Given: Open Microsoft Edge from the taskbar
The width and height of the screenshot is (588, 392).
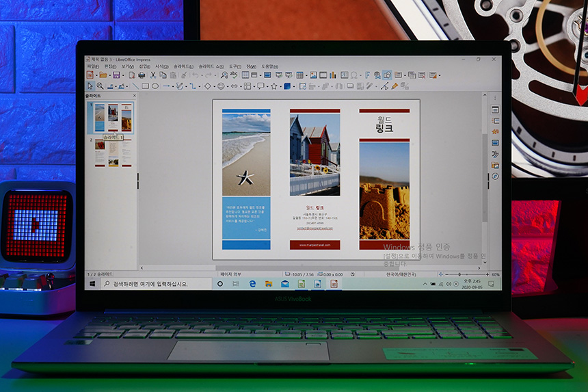Looking at the screenshot, I should point(252,284).
